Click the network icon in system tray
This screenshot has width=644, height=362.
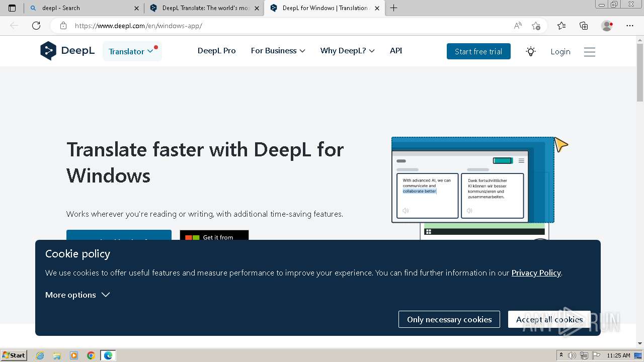pos(584,355)
